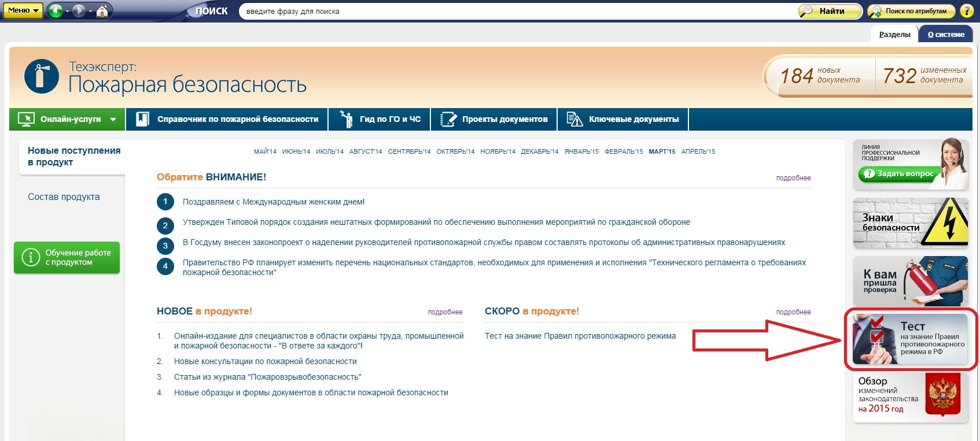Open Ключевые документы icon
980x441 pixels.
(574, 119)
